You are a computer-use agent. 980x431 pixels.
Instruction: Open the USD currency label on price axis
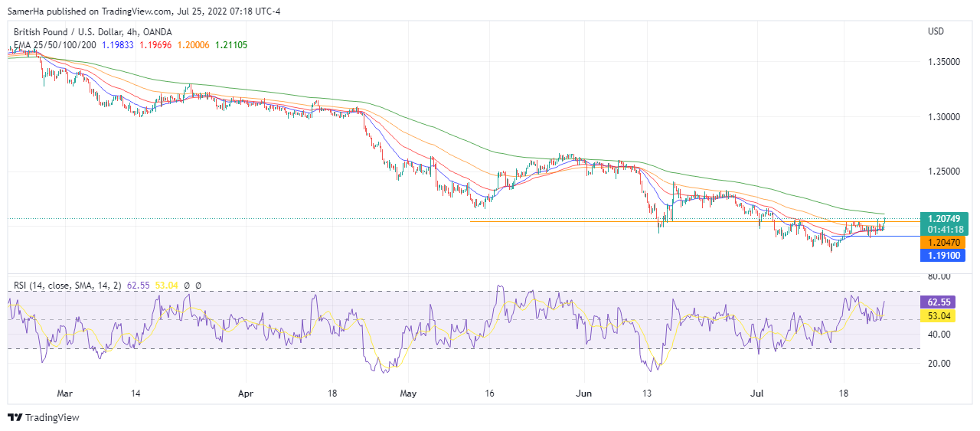936,31
